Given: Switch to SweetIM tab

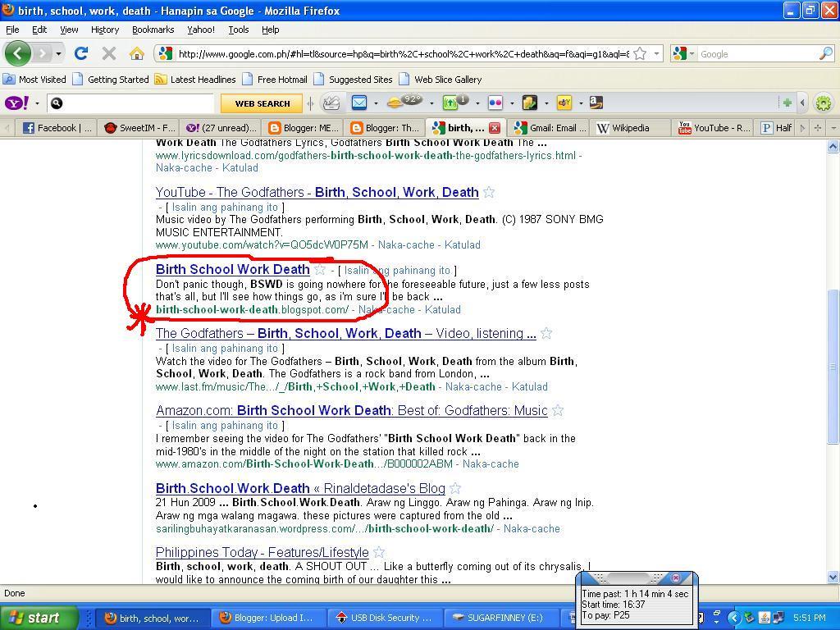Looking at the screenshot, I should [139, 128].
